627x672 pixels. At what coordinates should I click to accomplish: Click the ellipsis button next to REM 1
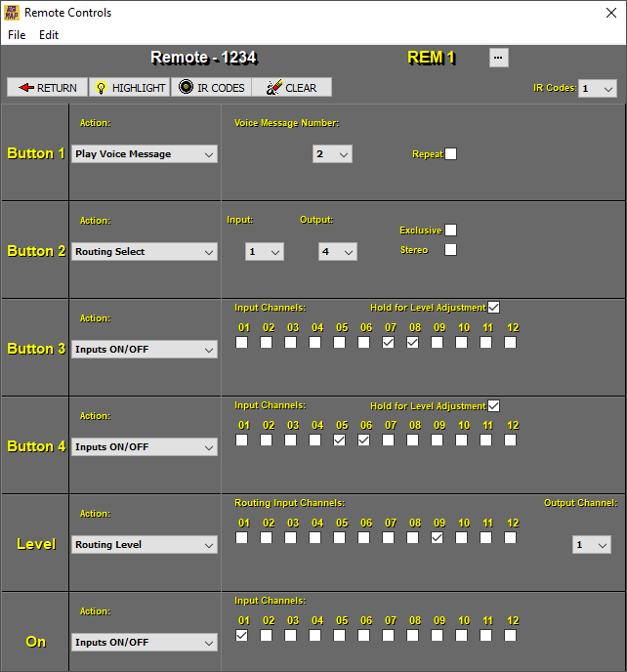[498, 58]
